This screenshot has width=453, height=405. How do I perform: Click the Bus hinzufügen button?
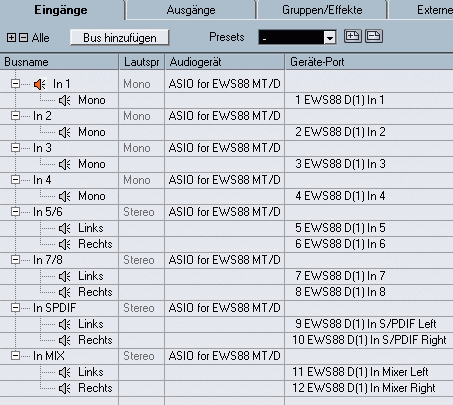click(x=120, y=38)
